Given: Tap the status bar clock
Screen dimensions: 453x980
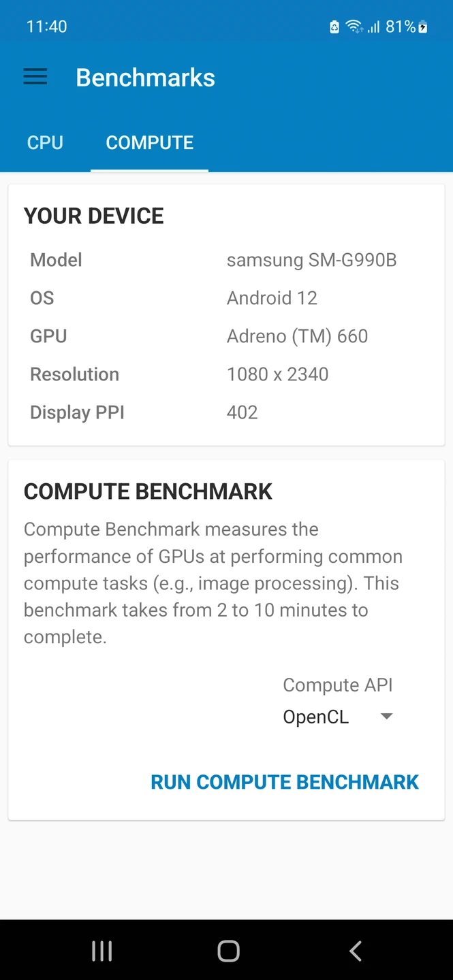Looking at the screenshot, I should 46,27.
